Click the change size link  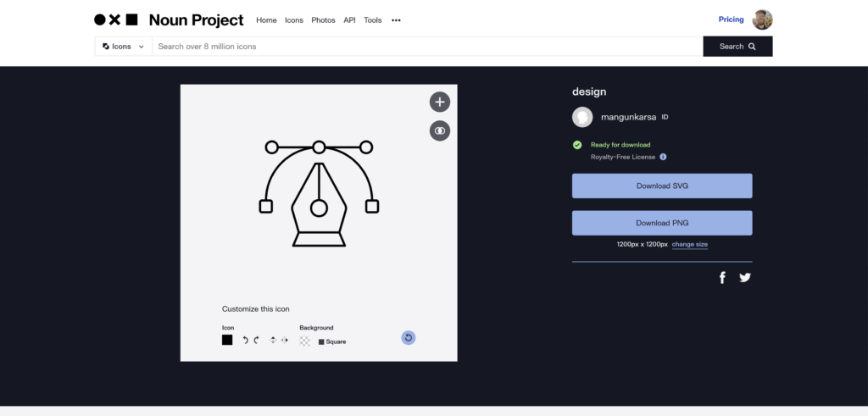[x=689, y=244]
